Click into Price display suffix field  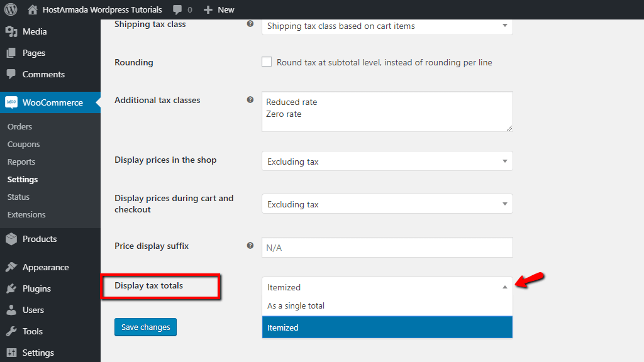tap(387, 248)
